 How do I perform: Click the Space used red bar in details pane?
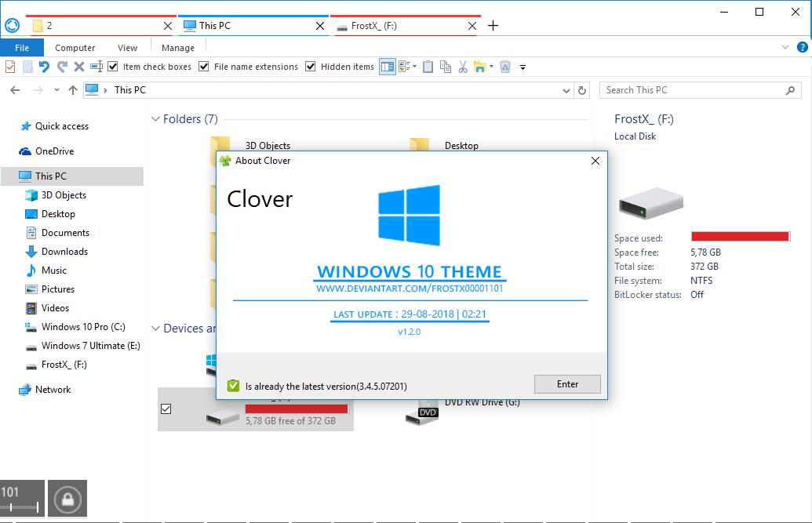pyautogui.click(x=741, y=237)
